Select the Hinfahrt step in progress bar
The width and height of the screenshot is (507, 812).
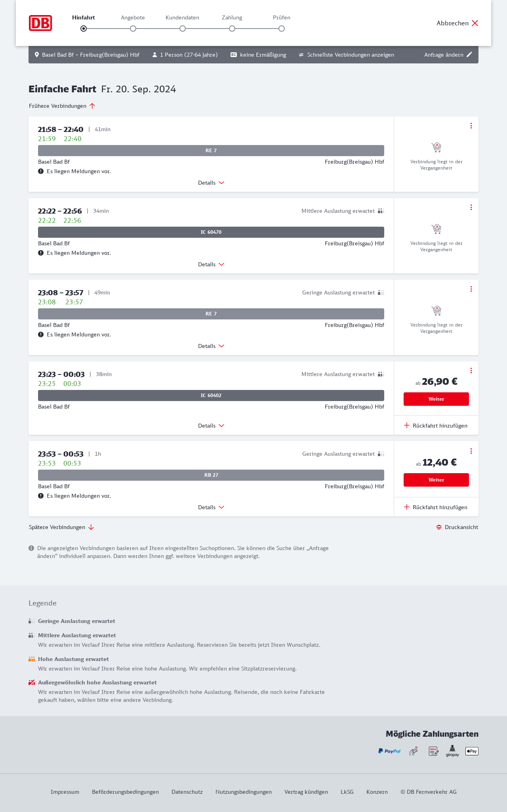(x=84, y=29)
